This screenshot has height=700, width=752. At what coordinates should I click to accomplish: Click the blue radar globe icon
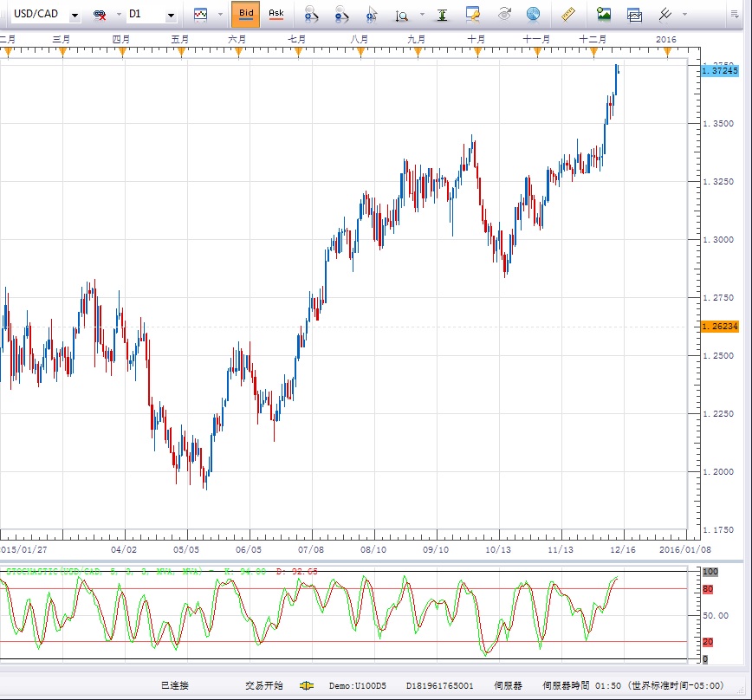click(x=533, y=15)
